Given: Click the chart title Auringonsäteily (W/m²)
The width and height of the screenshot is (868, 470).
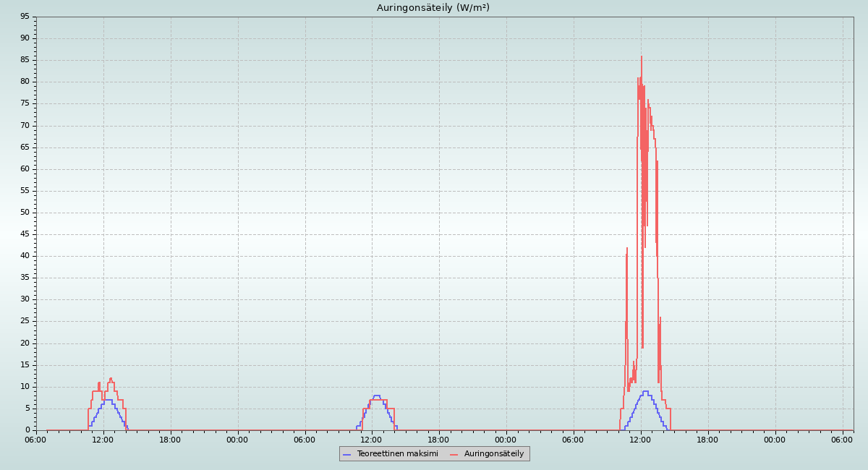Looking at the screenshot, I should click(433, 8).
